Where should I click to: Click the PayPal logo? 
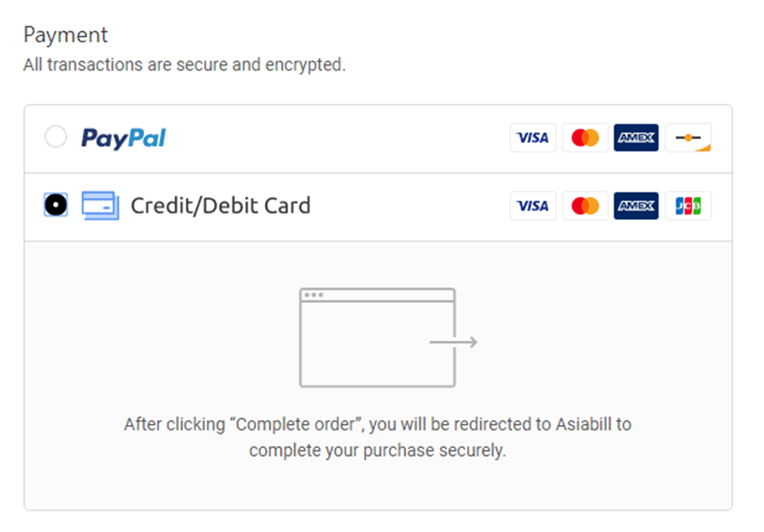point(124,138)
